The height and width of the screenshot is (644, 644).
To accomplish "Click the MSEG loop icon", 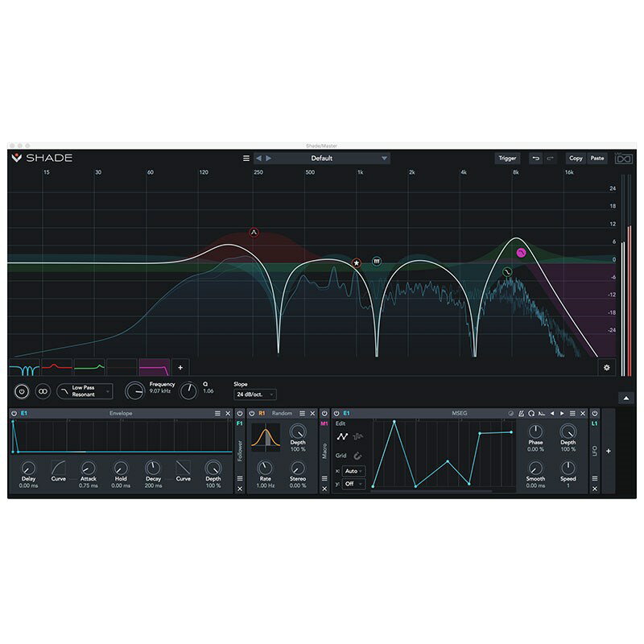I will point(531,414).
